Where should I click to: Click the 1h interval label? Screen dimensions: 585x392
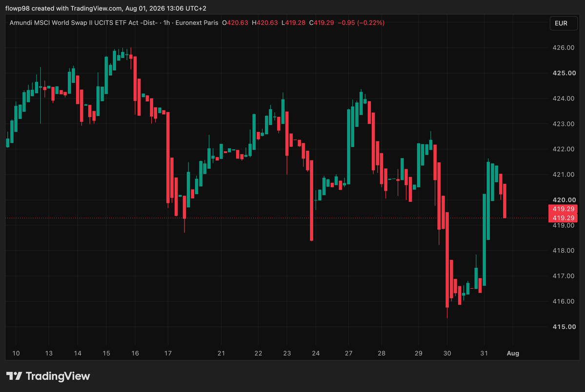[x=166, y=23]
